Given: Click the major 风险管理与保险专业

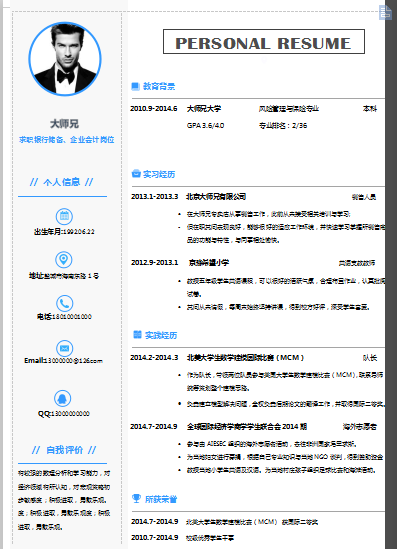Looking at the screenshot, I should pos(289,109).
